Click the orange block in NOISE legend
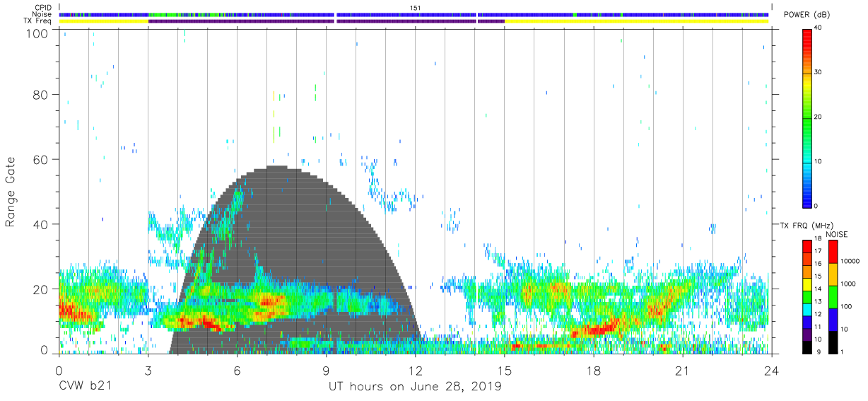Viewport: 868px width, 401px height. pyautogui.click(x=833, y=274)
